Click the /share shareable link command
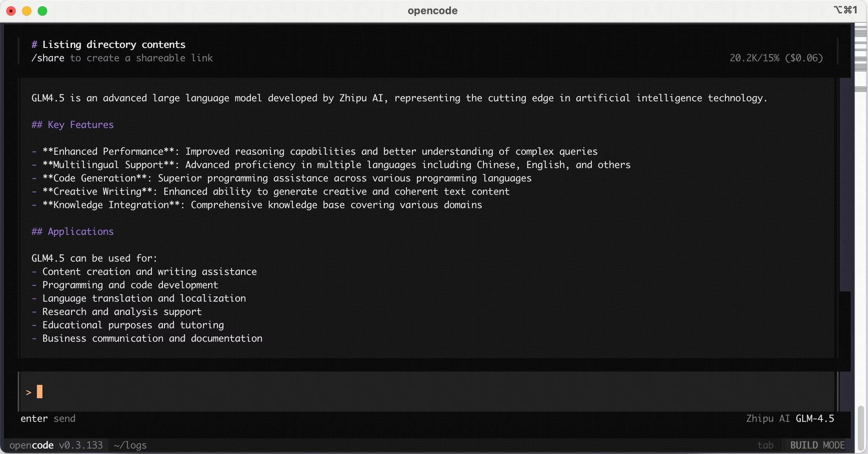 (48, 58)
